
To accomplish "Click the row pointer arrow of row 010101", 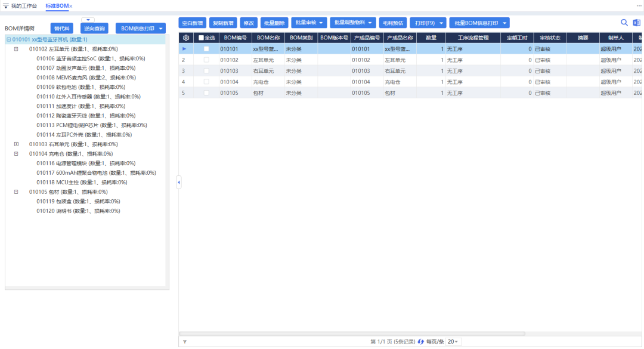I will click(x=184, y=49).
